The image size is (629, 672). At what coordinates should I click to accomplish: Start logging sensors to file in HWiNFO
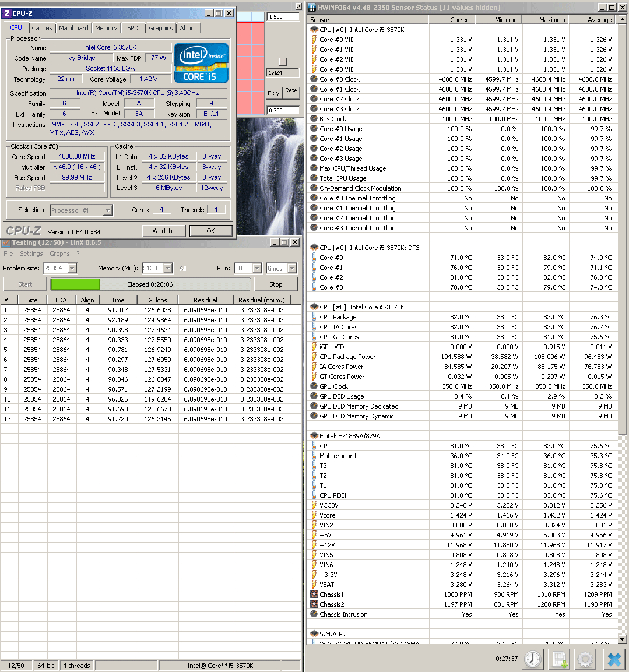tap(559, 659)
